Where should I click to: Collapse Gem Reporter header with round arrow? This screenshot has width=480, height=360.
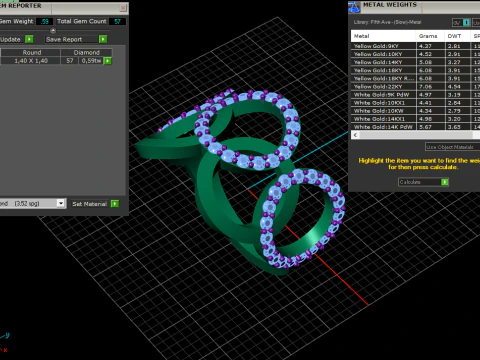pos(53,30)
